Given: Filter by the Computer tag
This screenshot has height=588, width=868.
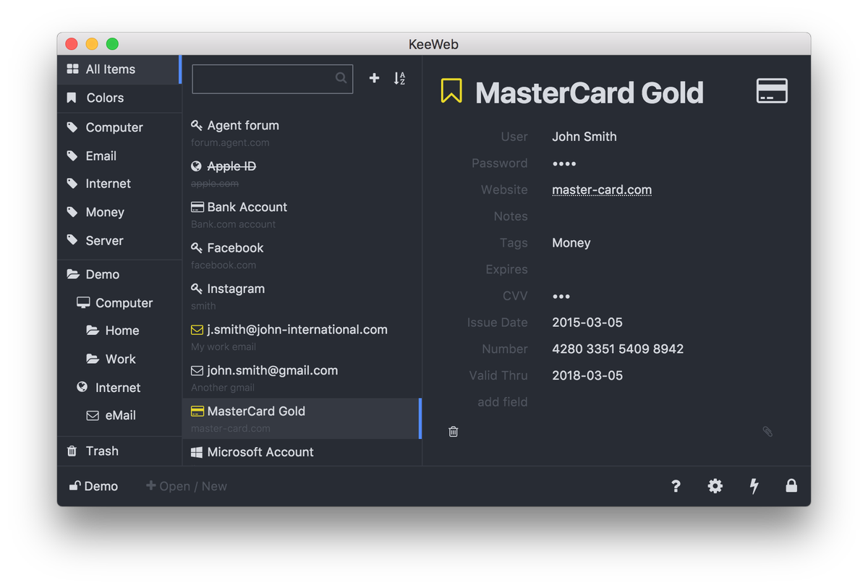Looking at the screenshot, I should pos(119,127).
